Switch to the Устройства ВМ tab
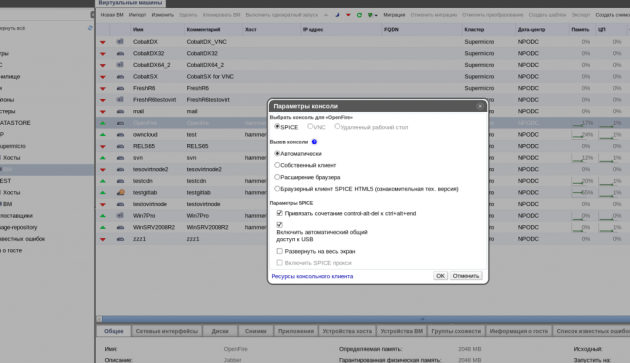This screenshot has height=363, width=630. (x=402, y=331)
